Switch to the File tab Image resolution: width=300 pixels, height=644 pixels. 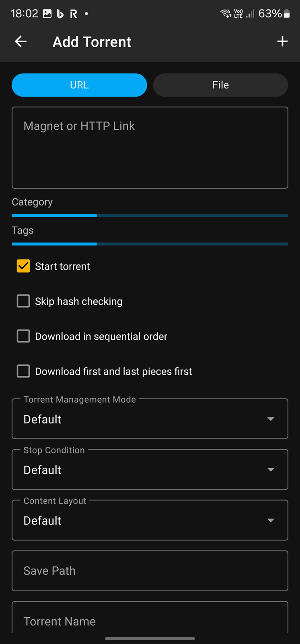pyautogui.click(x=220, y=85)
